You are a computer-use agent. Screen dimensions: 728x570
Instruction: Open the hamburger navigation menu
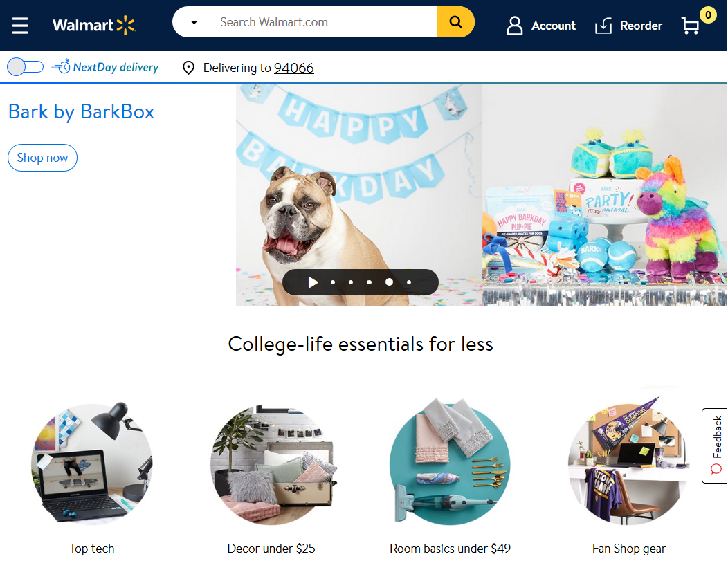[x=20, y=26]
